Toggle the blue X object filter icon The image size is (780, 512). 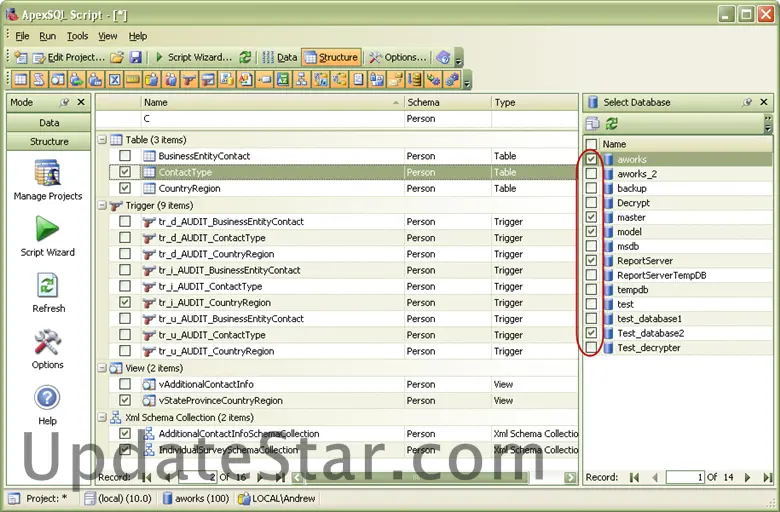tap(114, 80)
